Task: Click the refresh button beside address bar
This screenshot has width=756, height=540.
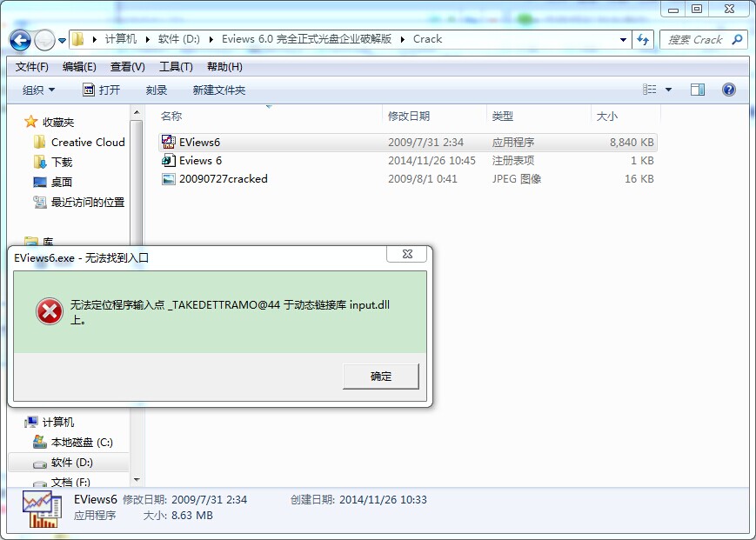Action: (643, 39)
